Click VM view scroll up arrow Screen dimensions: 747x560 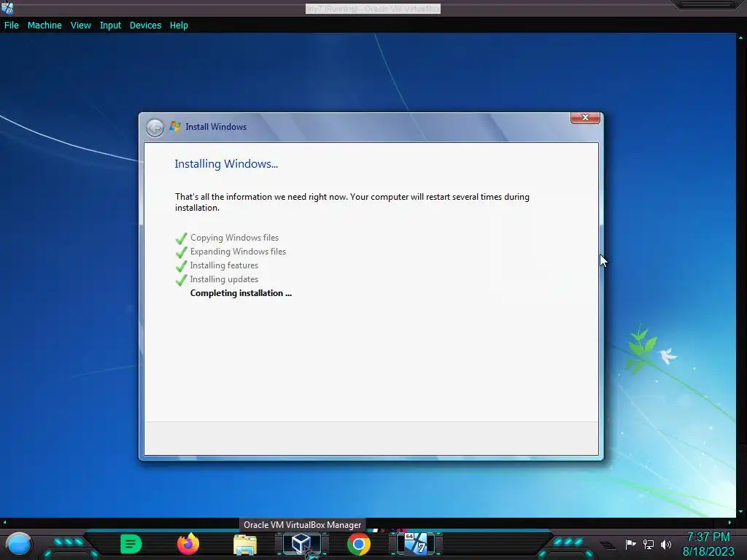pos(741,37)
